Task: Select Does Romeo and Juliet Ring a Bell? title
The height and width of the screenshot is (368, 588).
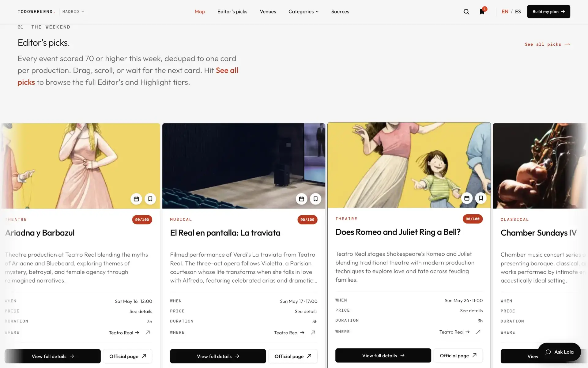Action: click(398, 232)
